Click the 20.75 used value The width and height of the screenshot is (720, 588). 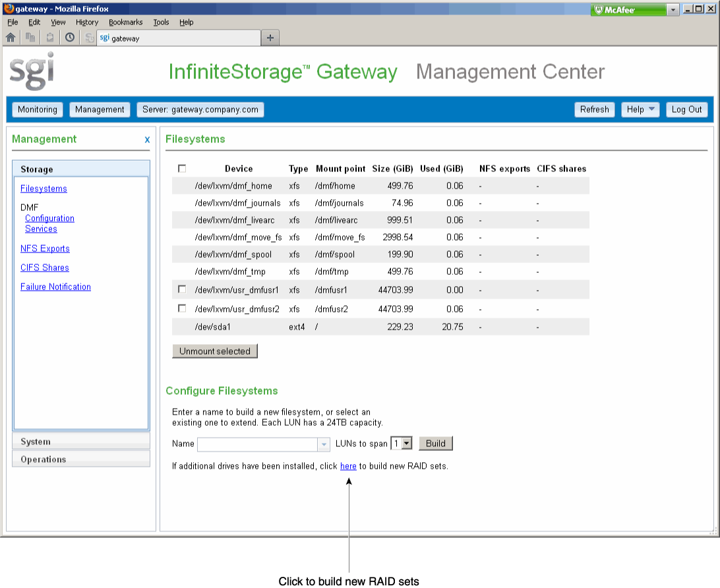pos(452,327)
